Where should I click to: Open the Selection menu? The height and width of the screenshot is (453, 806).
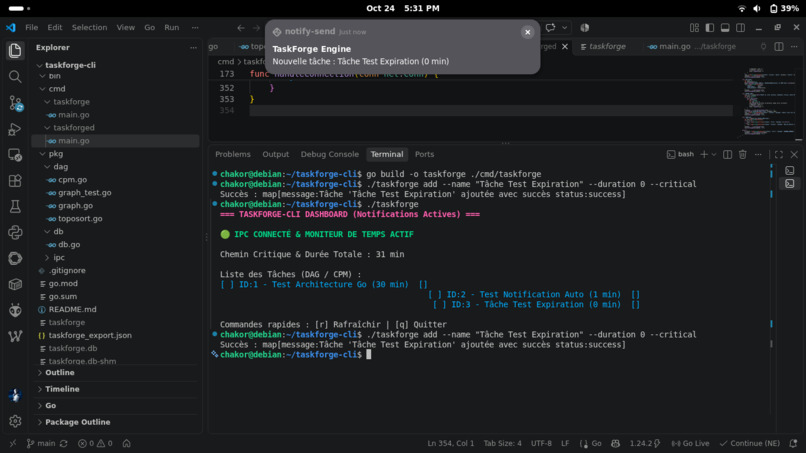pyautogui.click(x=89, y=28)
